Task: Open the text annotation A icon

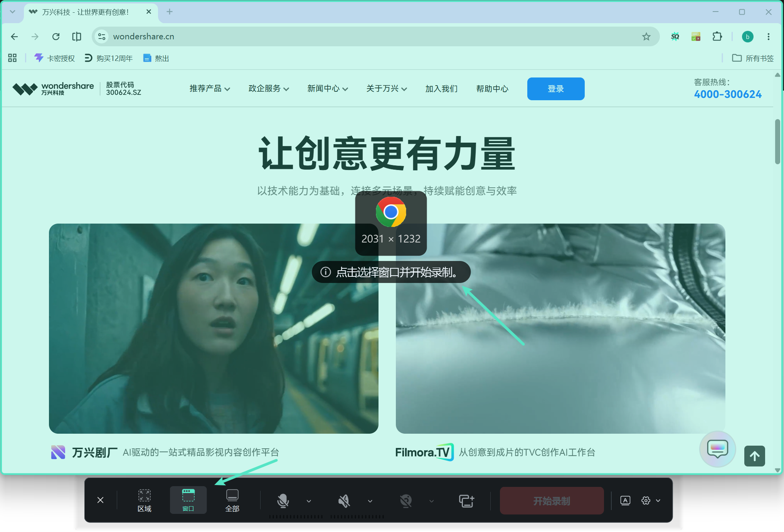Action: pyautogui.click(x=625, y=500)
